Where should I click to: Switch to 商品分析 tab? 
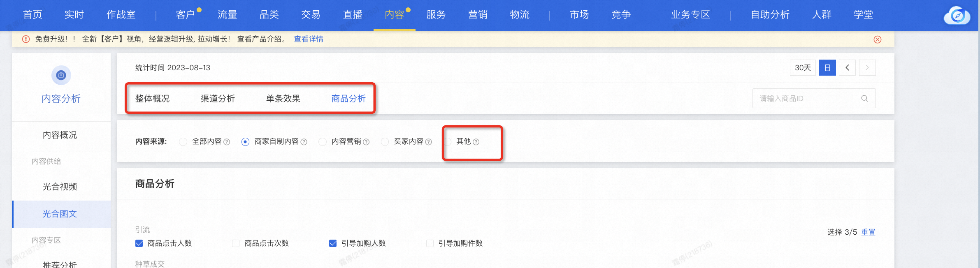(348, 99)
